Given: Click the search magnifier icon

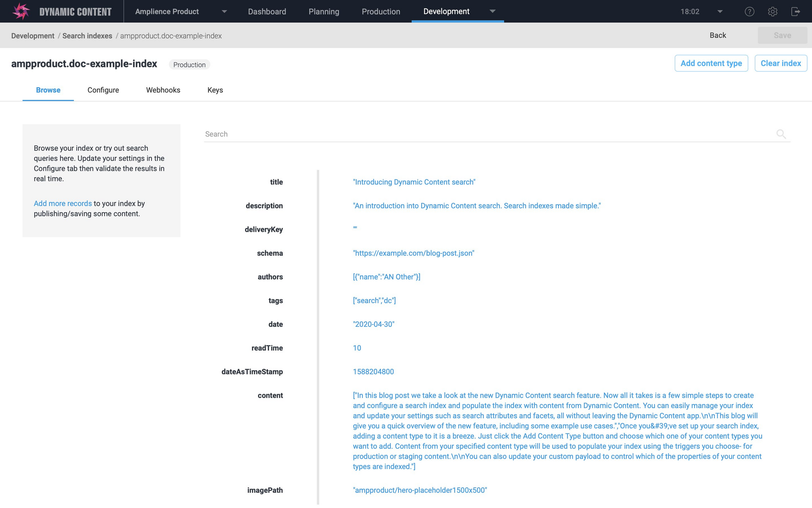Looking at the screenshot, I should pos(781,134).
